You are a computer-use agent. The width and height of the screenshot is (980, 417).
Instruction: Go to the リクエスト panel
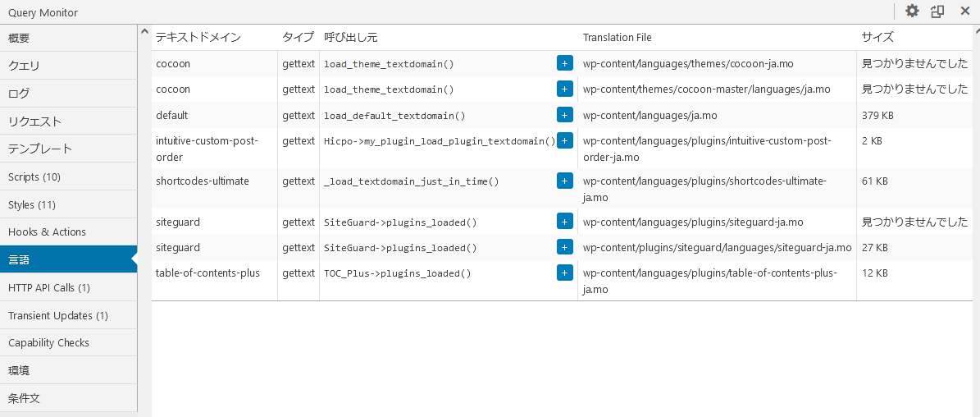[x=68, y=121]
